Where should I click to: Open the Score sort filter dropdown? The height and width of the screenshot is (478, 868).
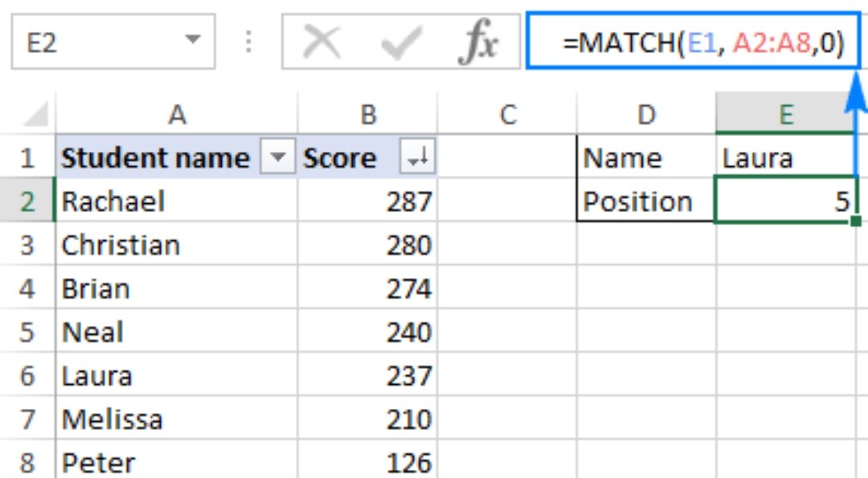[418, 158]
